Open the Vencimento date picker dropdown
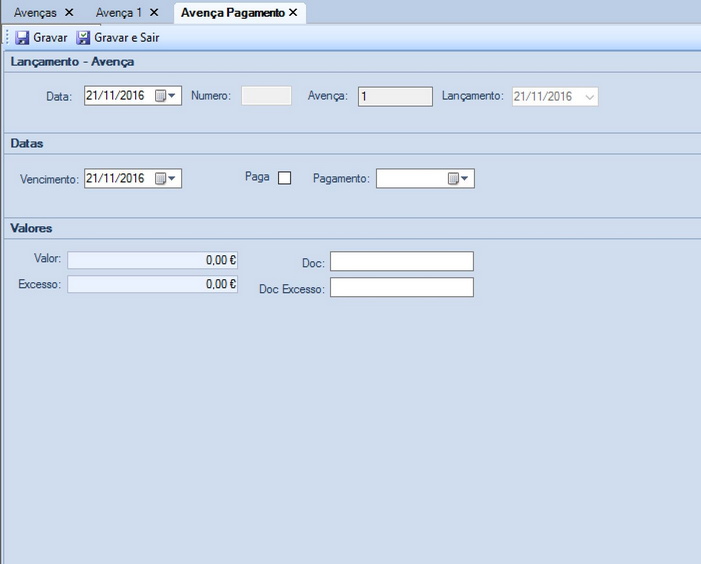The width and height of the screenshot is (701, 564). (x=167, y=178)
